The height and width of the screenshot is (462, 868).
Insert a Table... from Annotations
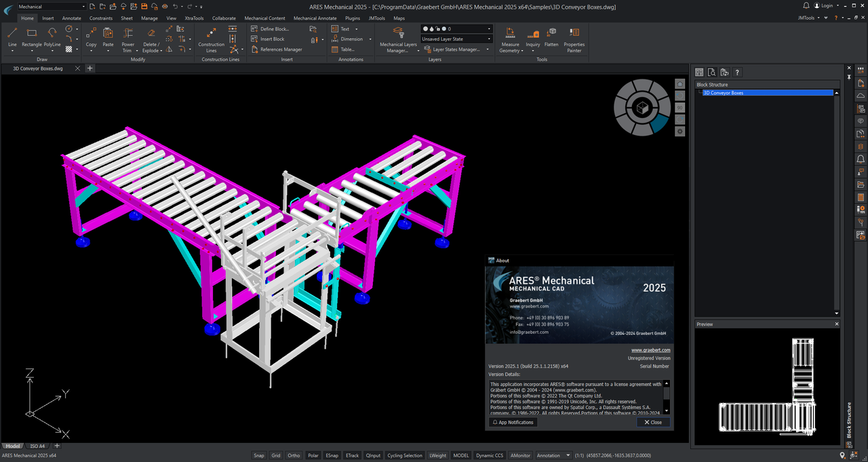pyautogui.click(x=343, y=50)
